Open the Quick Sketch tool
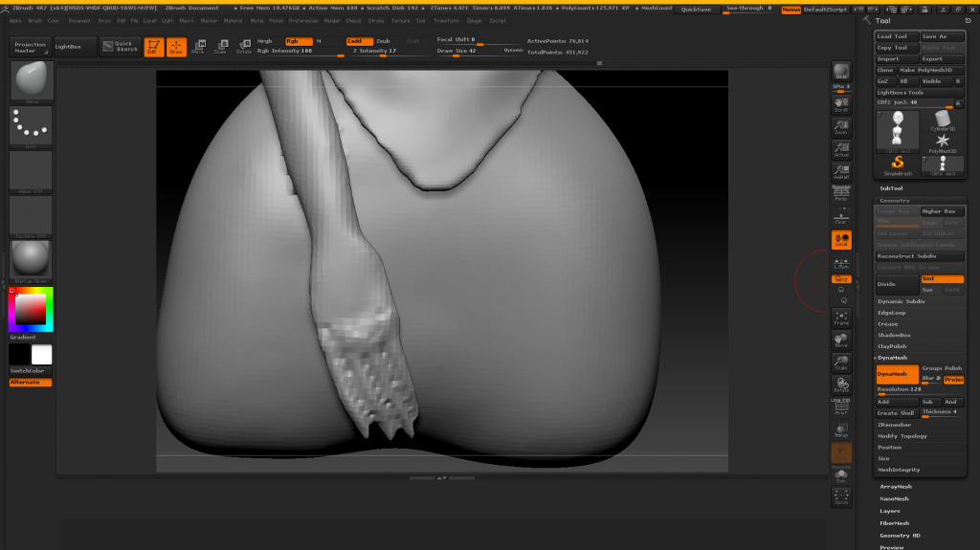 [120, 47]
